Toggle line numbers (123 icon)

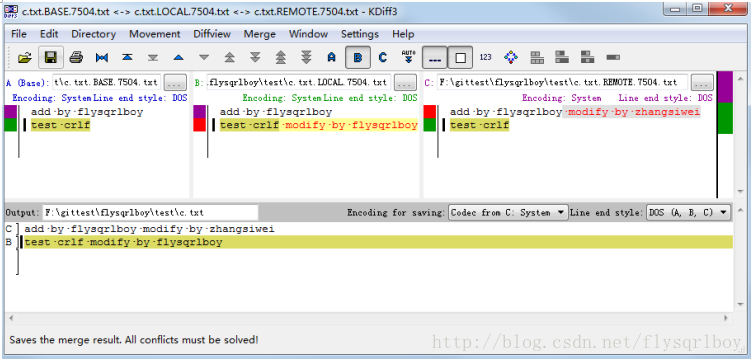486,57
